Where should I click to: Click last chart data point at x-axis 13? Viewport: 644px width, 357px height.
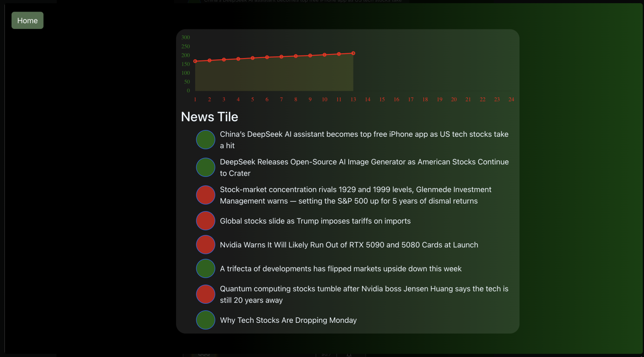pyautogui.click(x=353, y=53)
